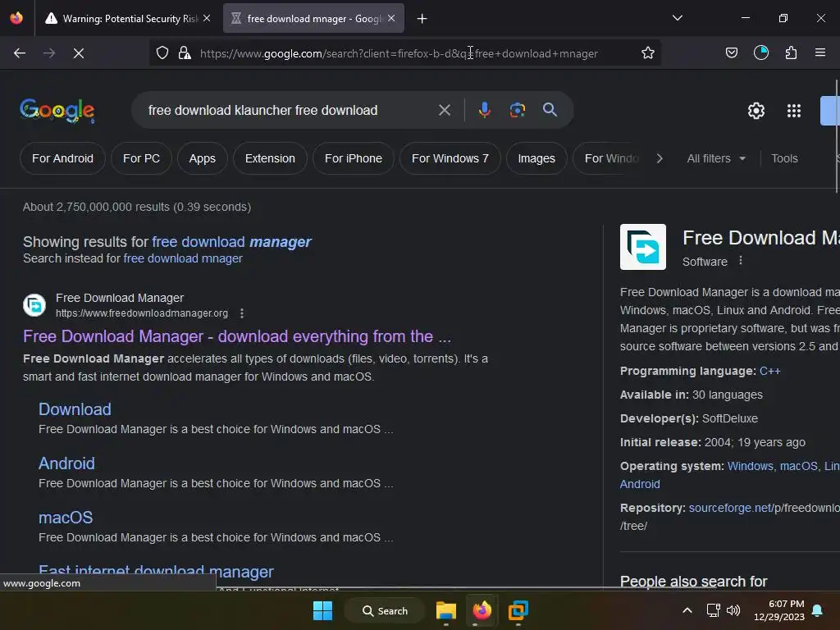840x630 pixels.
Task: Open the Pocket save icon
Action: [x=731, y=53]
